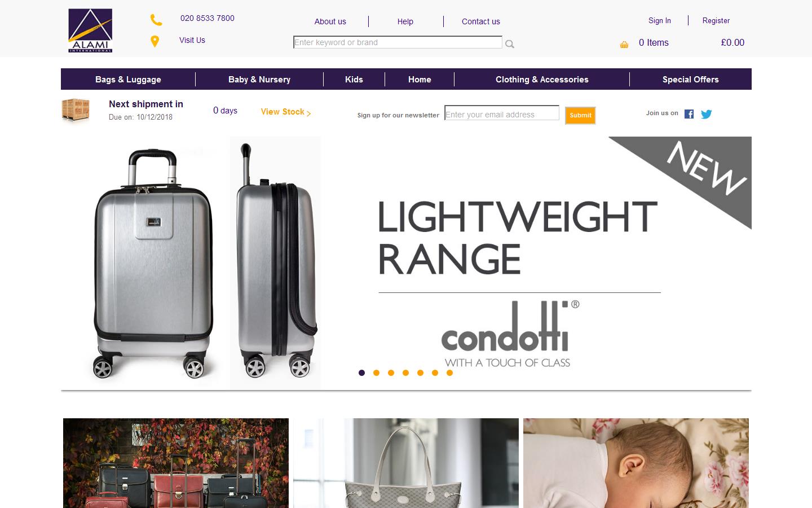The width and height of the screenshot is (812, 508).
Task: Click the keyword or brand search field
Action: click(398, 42)
